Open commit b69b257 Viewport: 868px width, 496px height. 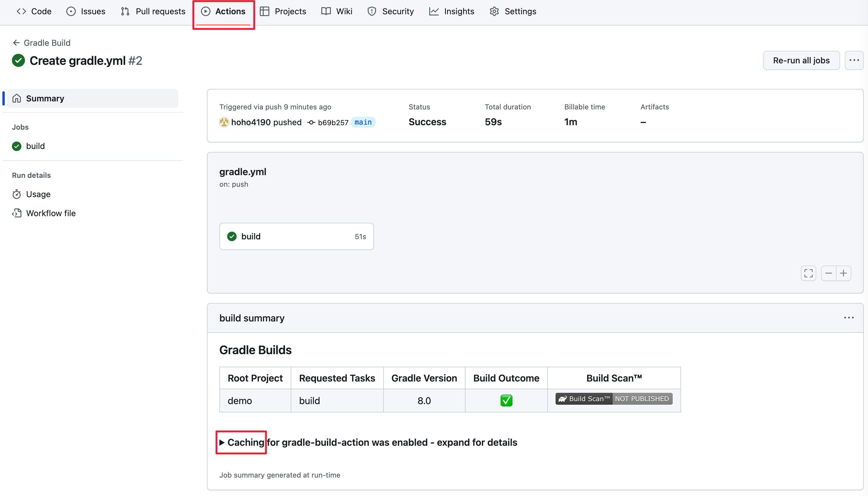point(333,122)
